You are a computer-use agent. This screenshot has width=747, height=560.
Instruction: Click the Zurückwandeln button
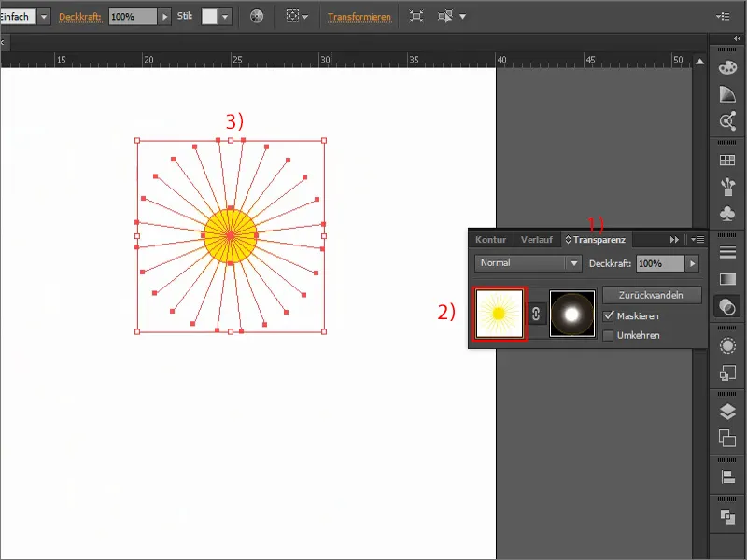click(x=651, y=295)
